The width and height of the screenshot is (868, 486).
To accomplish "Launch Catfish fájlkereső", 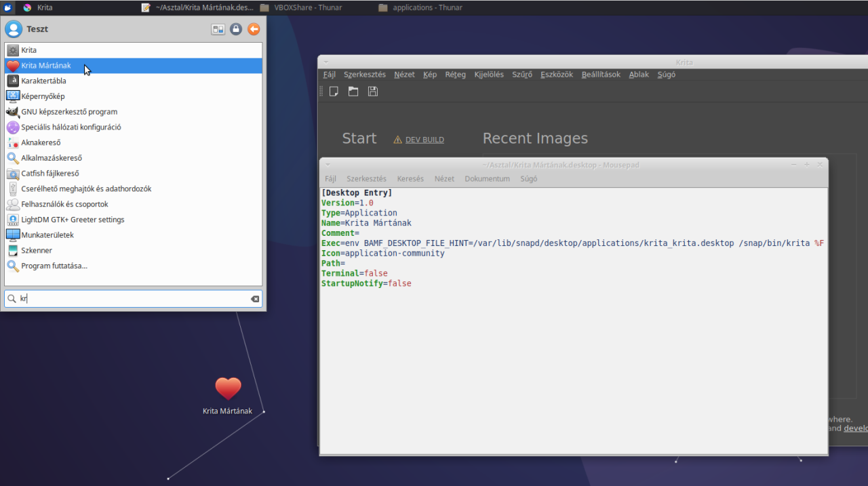I will click(134, 174).
